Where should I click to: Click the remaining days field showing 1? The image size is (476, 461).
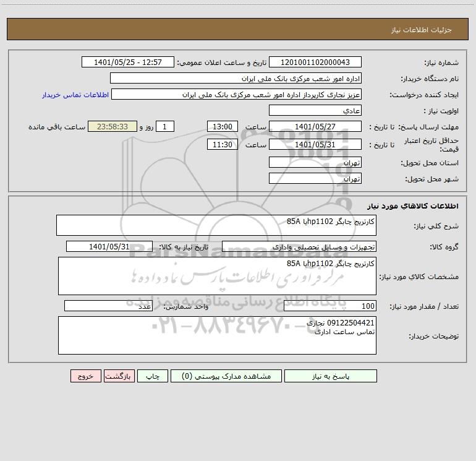pyautogui.click(x=165, y=126)
